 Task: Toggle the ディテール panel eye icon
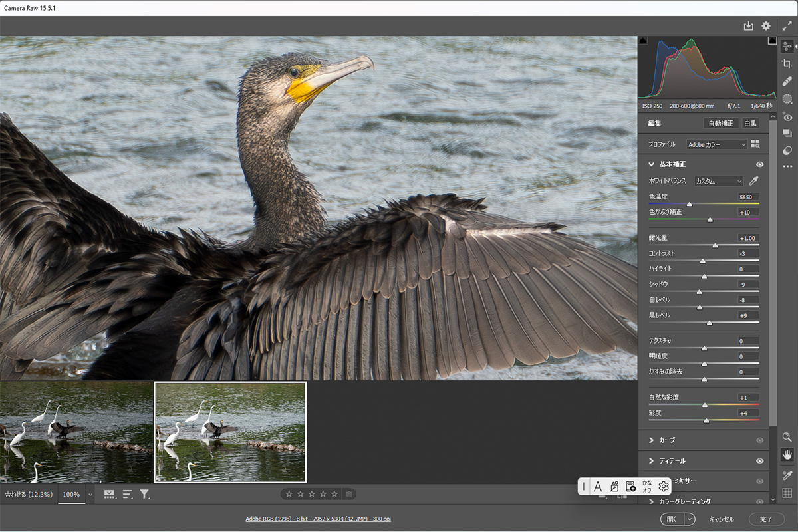759,461
